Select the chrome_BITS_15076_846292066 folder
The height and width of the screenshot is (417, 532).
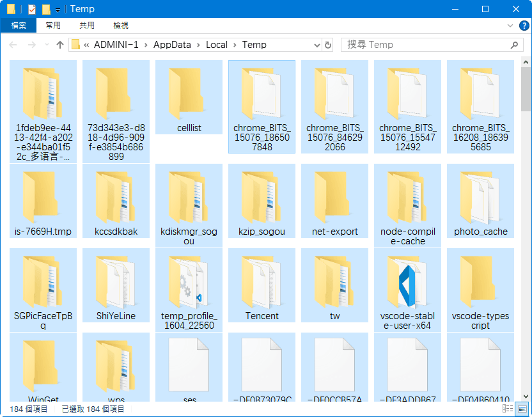pos(334,107)
